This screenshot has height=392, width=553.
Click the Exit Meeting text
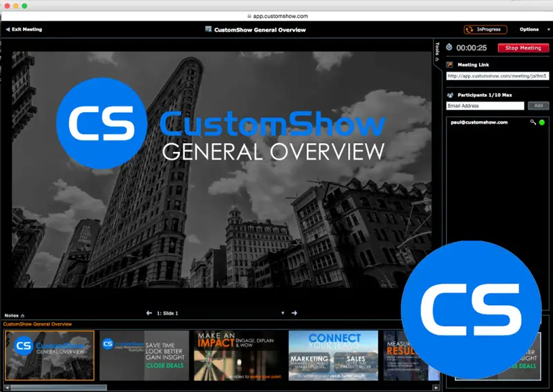(27, 30)
